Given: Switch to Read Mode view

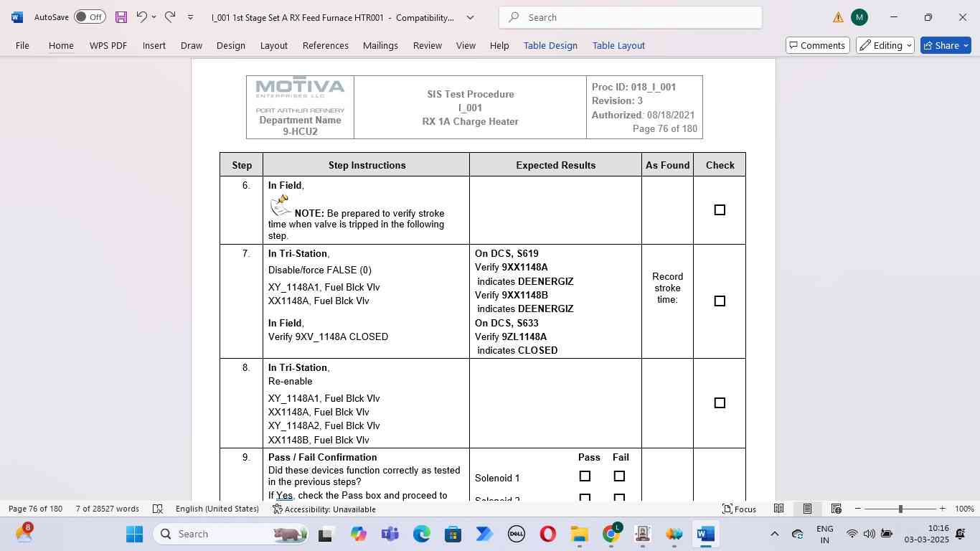Looking at the screenshot, I should pos(778,509).
